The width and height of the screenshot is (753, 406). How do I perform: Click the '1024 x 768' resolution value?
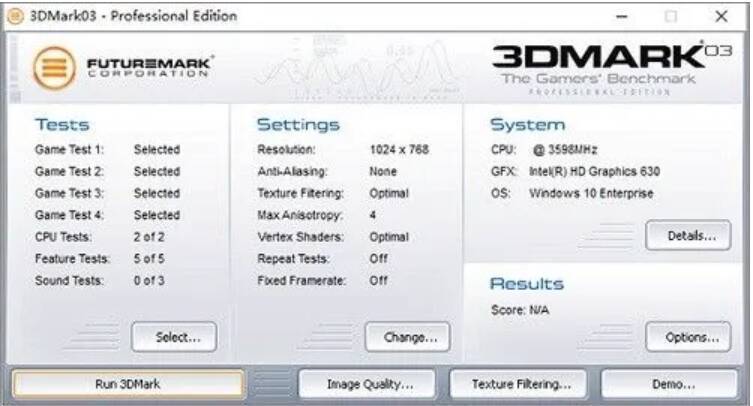pos(399,149)
